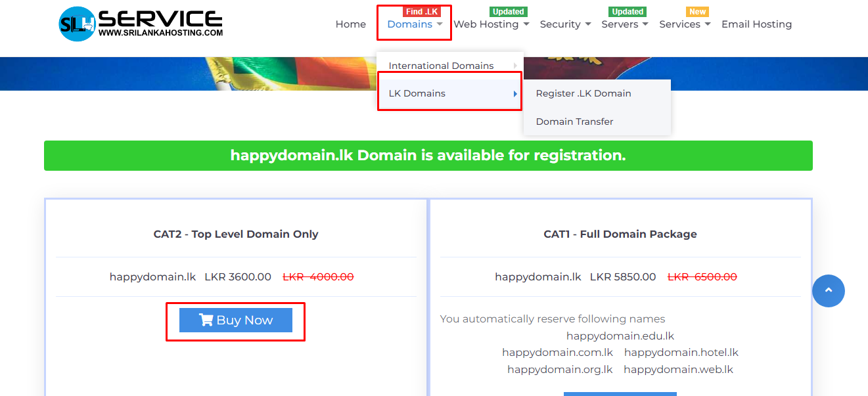Viewport: 868px width, 396px height.
Task: Click the Updated badge above Web Hosting
Action: 508,12
